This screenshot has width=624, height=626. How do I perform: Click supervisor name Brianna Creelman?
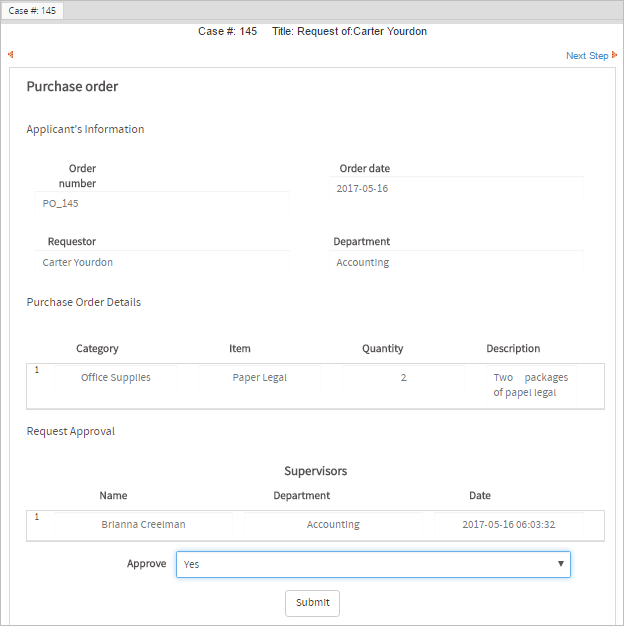pos(143,524)
